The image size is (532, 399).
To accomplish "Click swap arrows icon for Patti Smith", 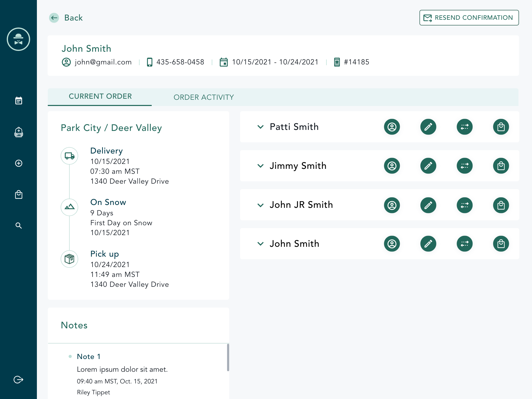I will [464, 127].
